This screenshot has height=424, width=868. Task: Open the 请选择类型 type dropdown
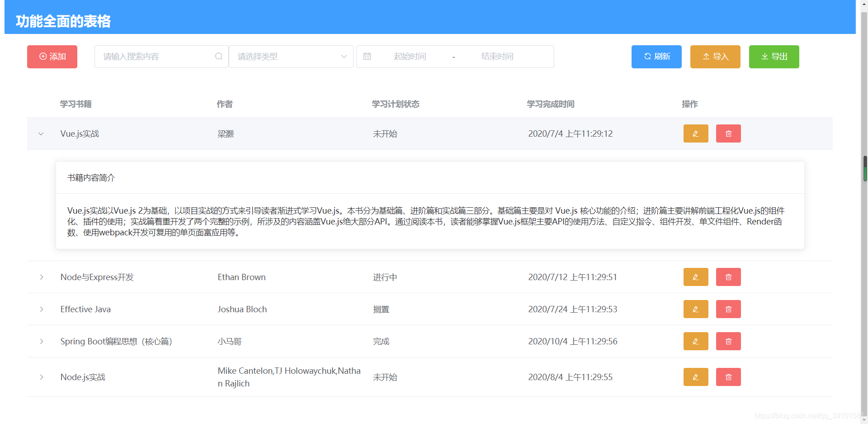[x=291, y=57]
